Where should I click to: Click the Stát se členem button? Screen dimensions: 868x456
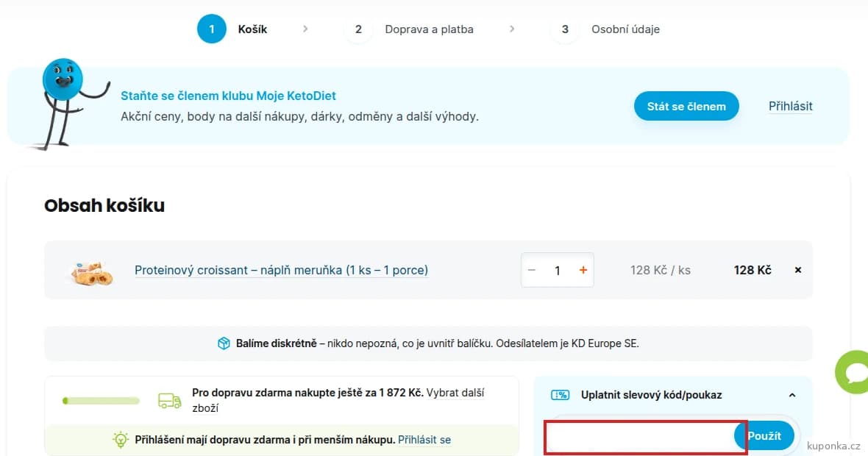pos(686,106)
